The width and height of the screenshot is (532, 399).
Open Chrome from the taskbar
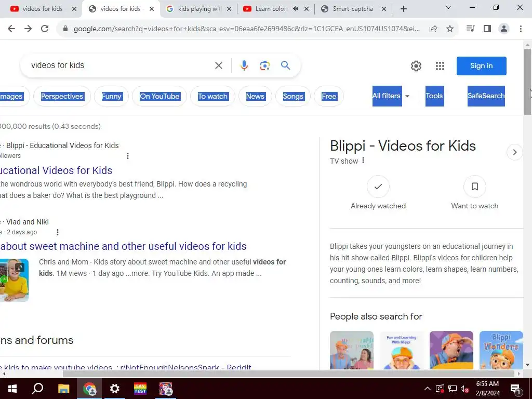pos(89,389)
